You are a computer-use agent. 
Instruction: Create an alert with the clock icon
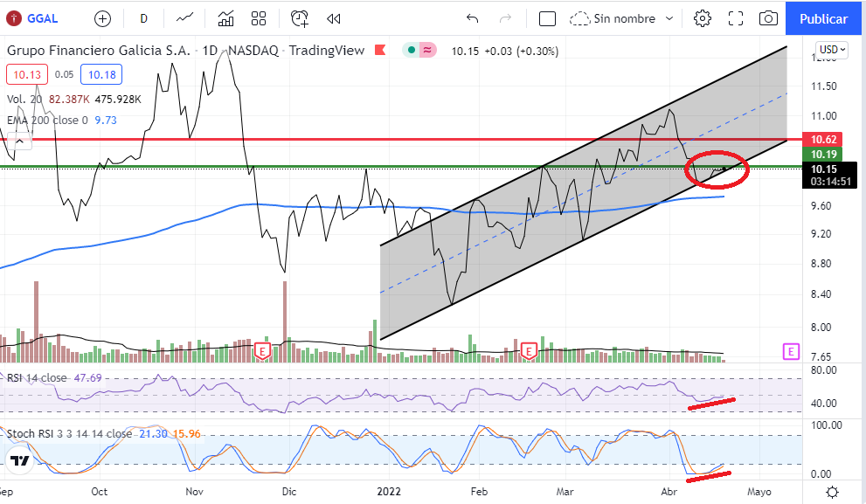[300, 18]
